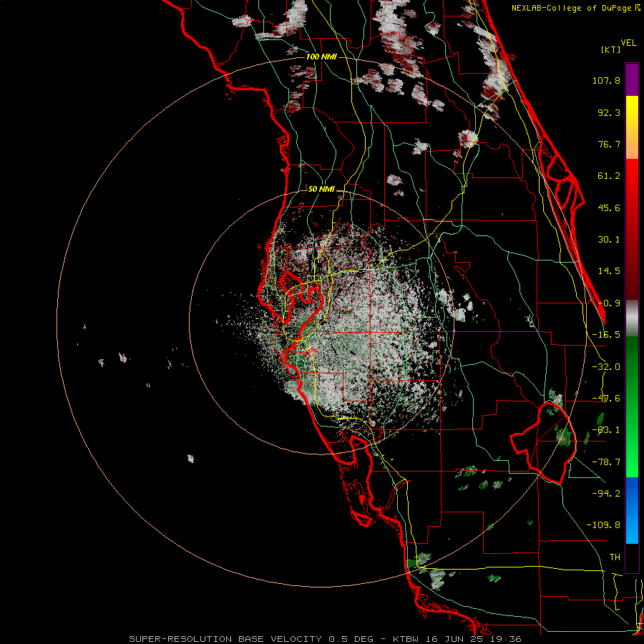Select the 61.2 velocity scale value
The height and width of the screenshot is (644, 644).
coord(609,176)
